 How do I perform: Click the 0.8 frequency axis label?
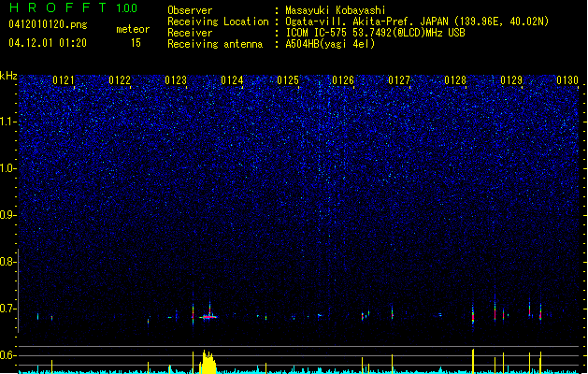pos(7,262)
